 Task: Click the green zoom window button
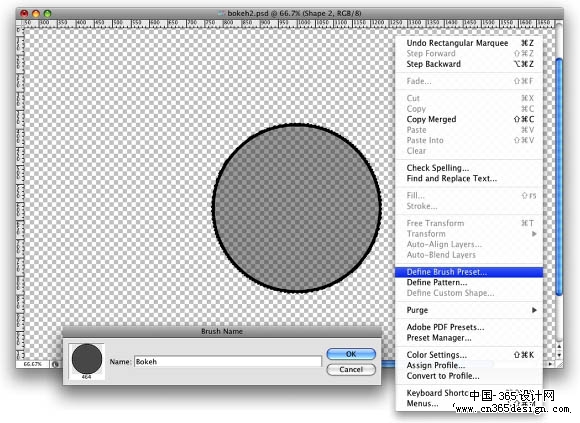tap(47, 14)
